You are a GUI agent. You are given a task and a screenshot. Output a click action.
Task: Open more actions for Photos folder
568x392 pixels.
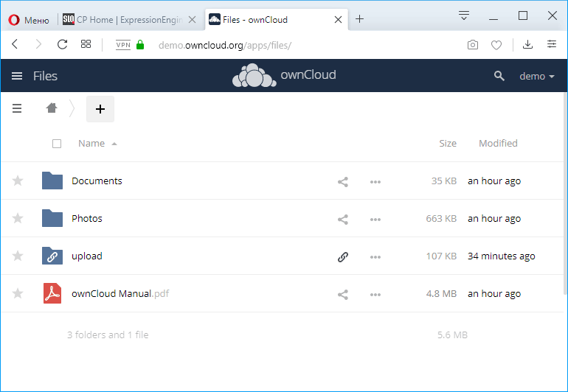tap(375, 220)
